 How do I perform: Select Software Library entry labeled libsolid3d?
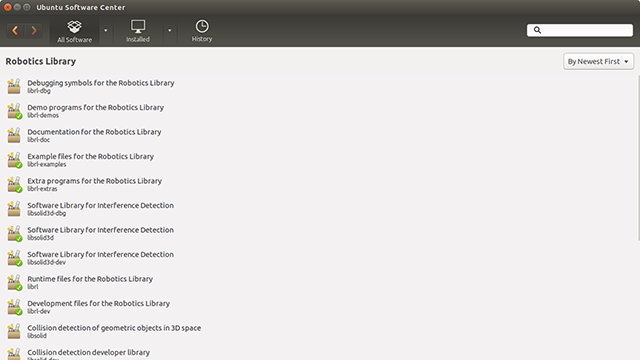click(100, 230)
